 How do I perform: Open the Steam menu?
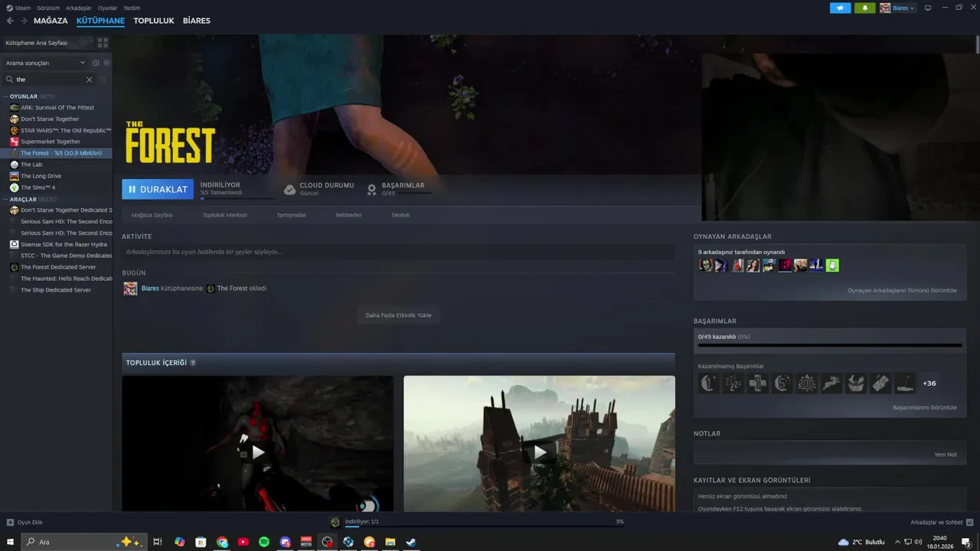[x=23, y=8]
